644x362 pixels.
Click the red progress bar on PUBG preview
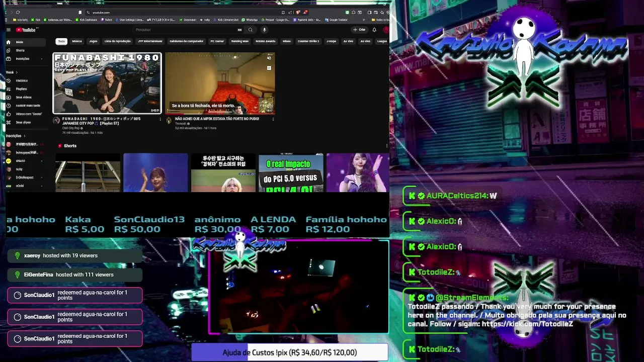pyautogui.click(x=220, y=113)
